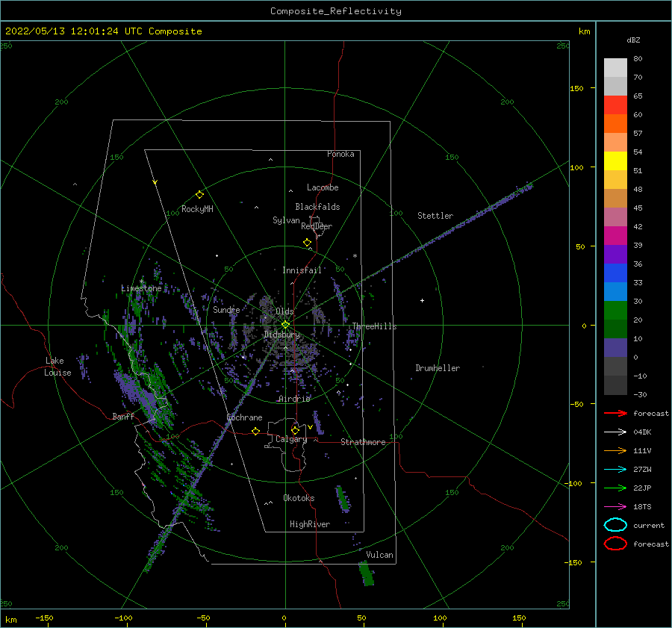Click the Limestone label
This screenshot has width=672, height=628.
[x=141, y=288]
